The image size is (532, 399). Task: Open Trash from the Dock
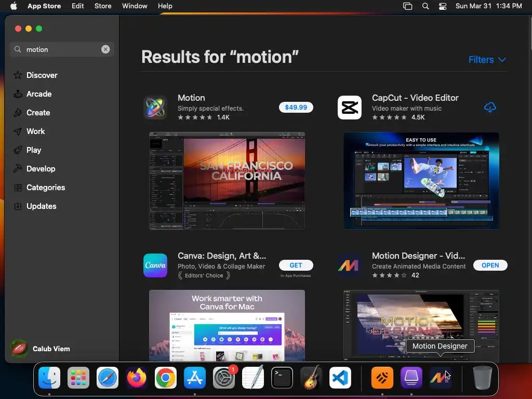pos(483,378)
